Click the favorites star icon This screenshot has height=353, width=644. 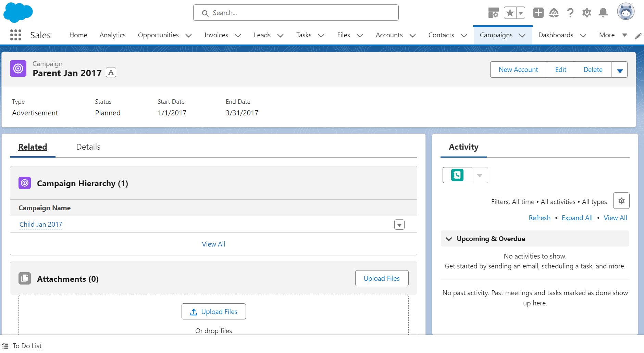(510, 13)
